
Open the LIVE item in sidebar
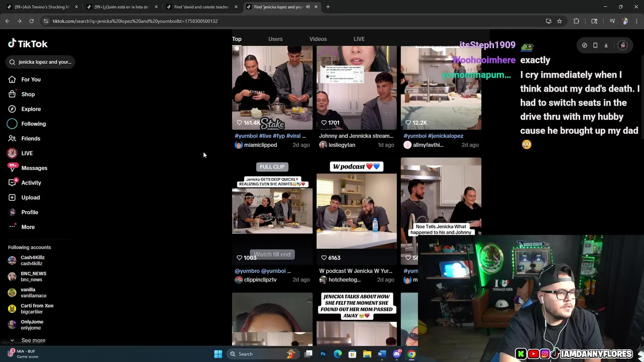(20, 153)
